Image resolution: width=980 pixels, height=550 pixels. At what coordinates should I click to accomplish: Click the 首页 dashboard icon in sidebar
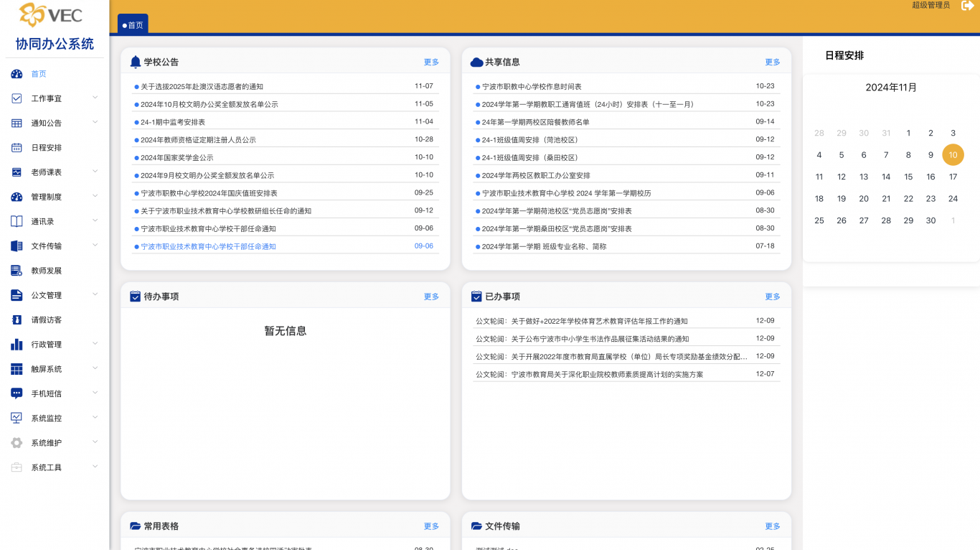(x=17, y=74)
